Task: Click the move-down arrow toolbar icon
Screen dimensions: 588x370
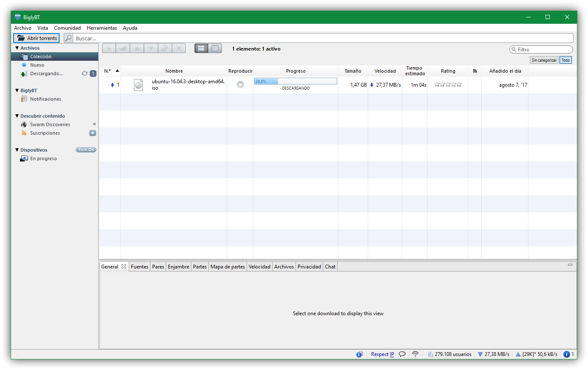Action: point(151,48)
